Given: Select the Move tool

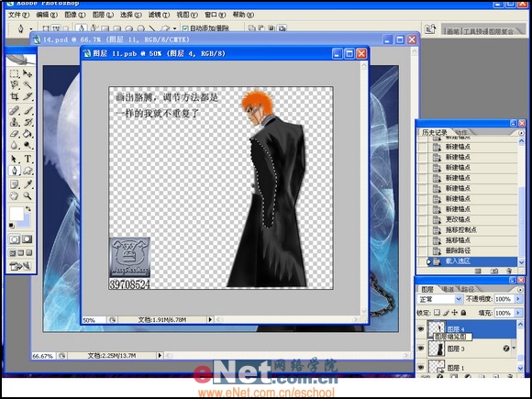Looking at the screenshot, I should point(28,73).
